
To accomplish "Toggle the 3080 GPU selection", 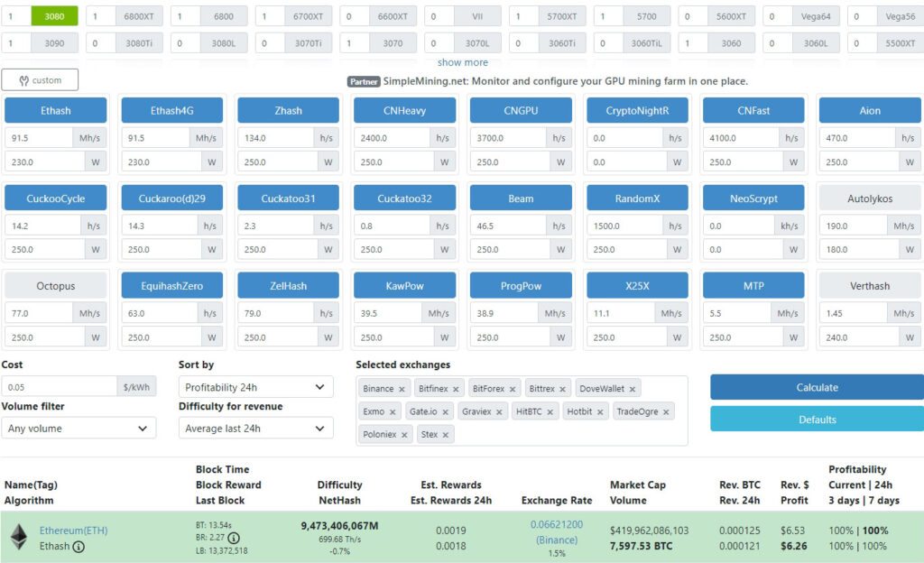I will point(54,16).
